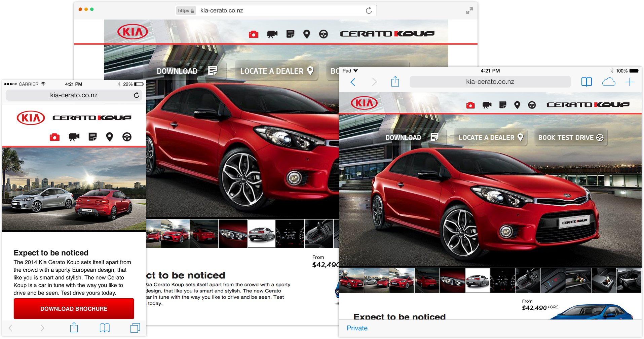Click the desktop browser kia-cerato.co.nz address field
This screenshot has width=644, height=339.
tap(276, 10)
